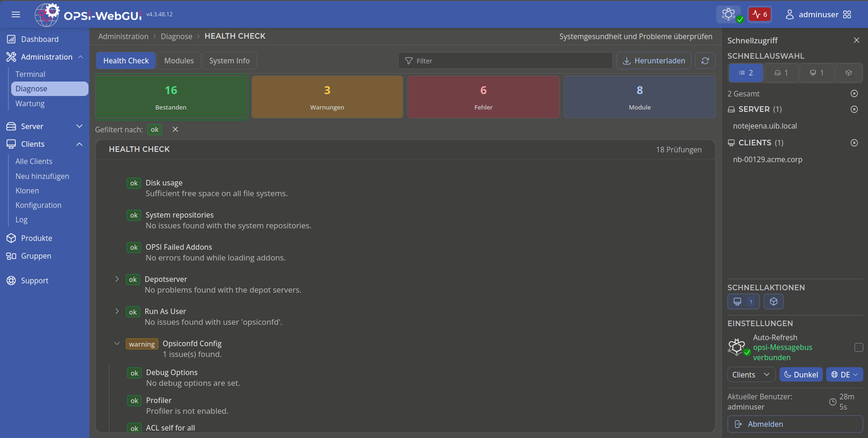
Task: Clear the SERVER selection
Action: tap(854, 109)
